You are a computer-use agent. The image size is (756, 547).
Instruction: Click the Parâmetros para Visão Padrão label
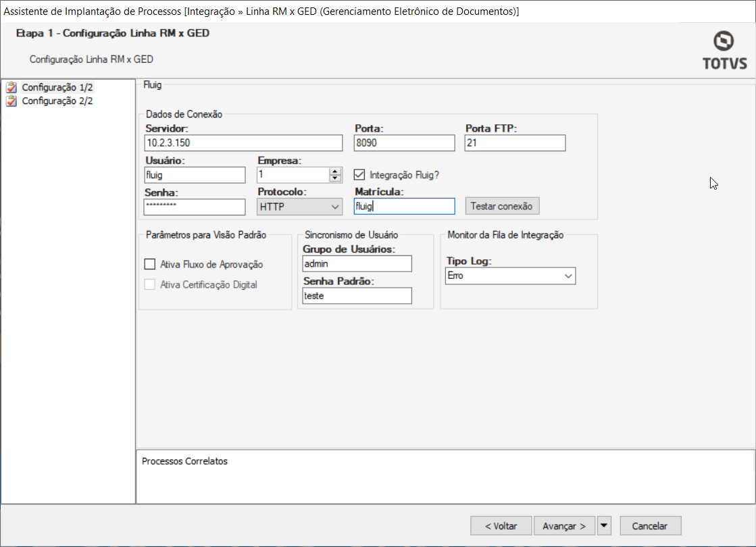coord(206,235)
